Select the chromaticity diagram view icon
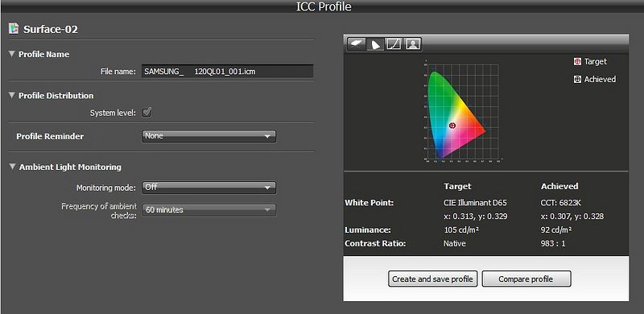This screenshot has width=644, height=314. point(375,44)
